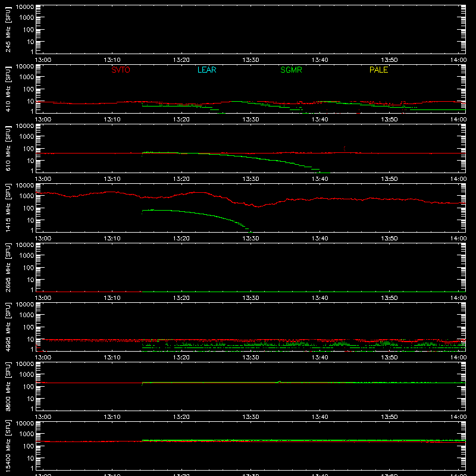
Task: Click the green trace in the 8800 MHz panel
Action: [x=303, y=382]
